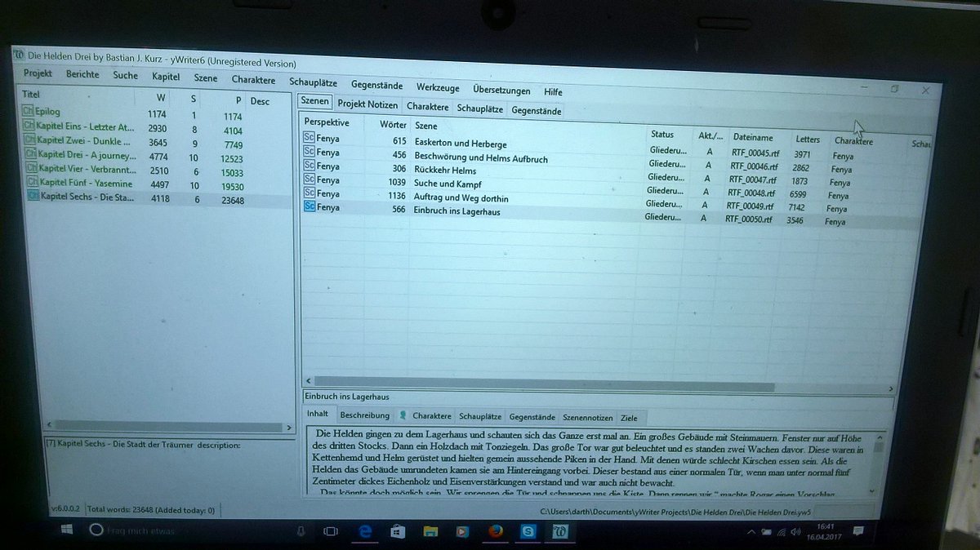
Task: Sort scenes by Wörter column header
Action: click(x=392, y=125)
